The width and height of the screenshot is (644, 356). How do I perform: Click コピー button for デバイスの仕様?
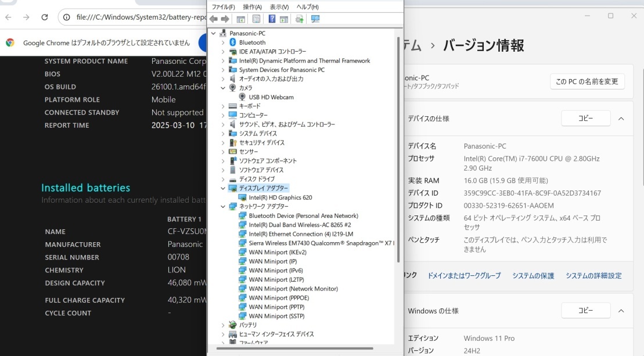tap(586, 118)
